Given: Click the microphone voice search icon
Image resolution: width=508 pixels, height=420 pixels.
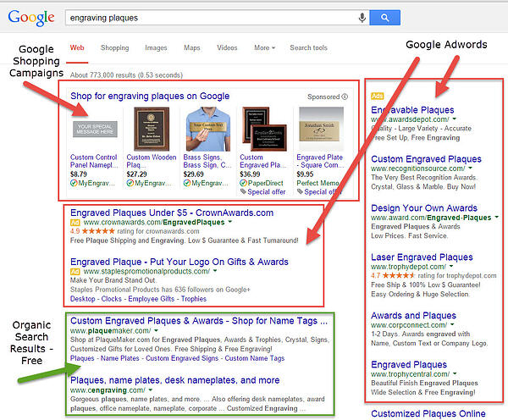Looking at the screenshot, I should tap(362, 18).
